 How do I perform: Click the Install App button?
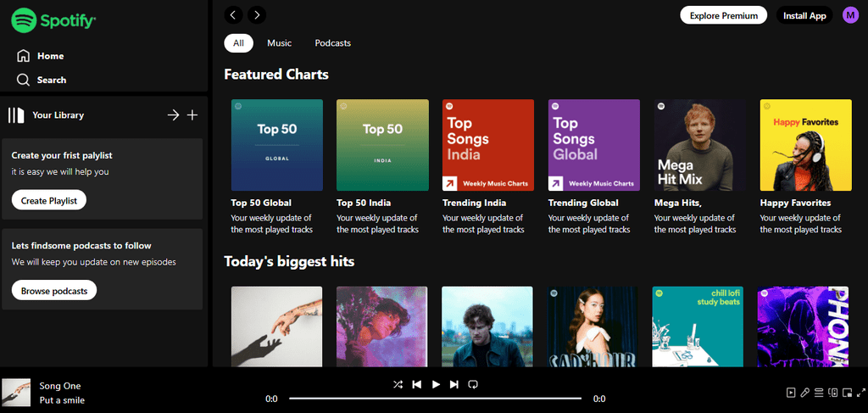coord(804,15)
